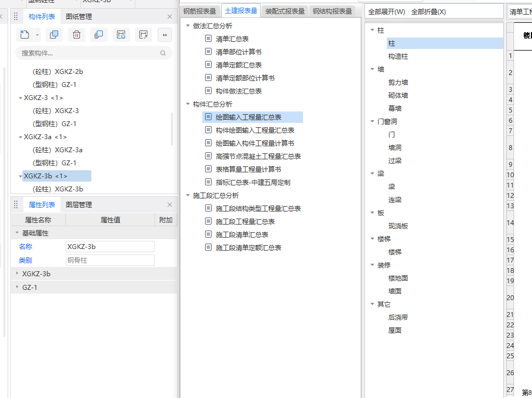Viewport: 532px width, 398px height.
Task: Switch to the 图纸管理 tab
Action: click(x=79, y=17)
